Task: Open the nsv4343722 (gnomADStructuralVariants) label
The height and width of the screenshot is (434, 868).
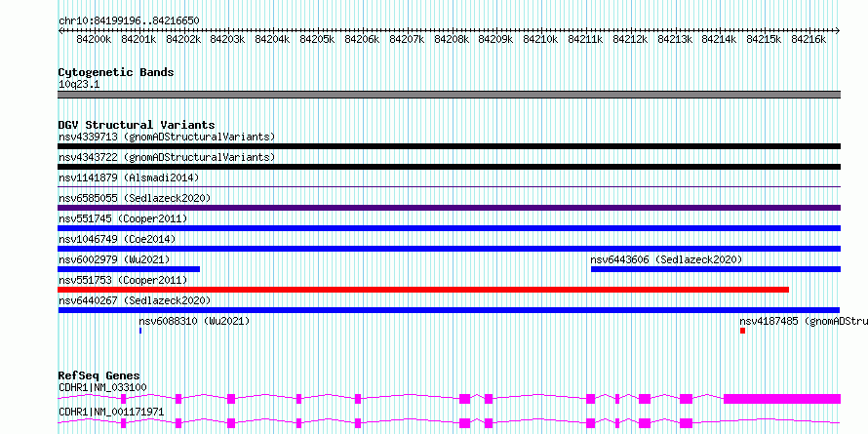Action: click(x=167, y=157)
